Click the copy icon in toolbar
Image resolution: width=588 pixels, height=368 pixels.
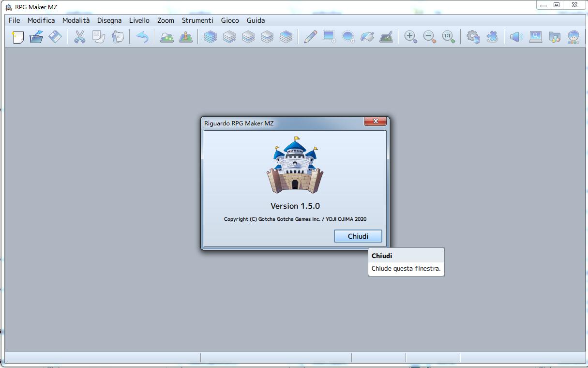[99, 37]
